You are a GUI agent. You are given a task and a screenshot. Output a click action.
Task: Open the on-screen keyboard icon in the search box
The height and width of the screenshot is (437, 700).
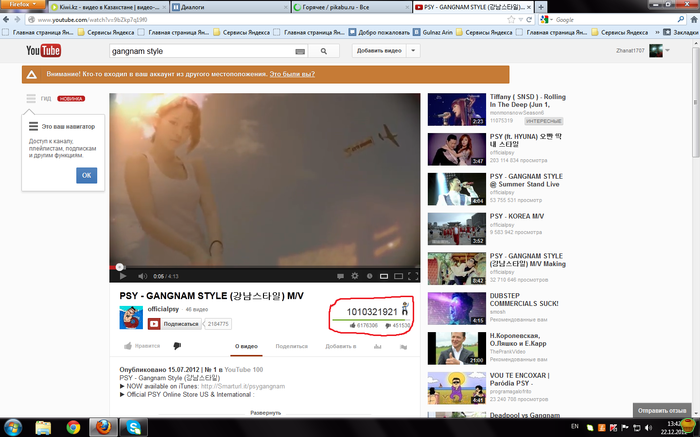point(300,52)
